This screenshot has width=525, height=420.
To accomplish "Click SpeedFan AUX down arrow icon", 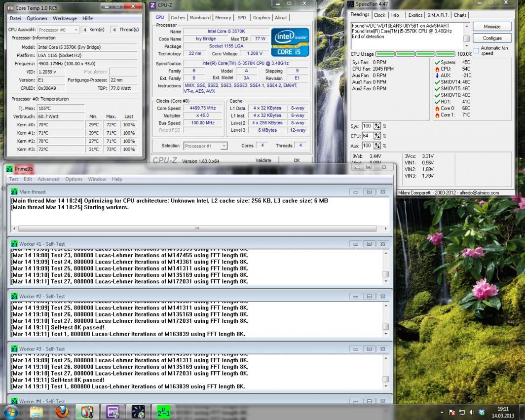I will click(437, 76).
